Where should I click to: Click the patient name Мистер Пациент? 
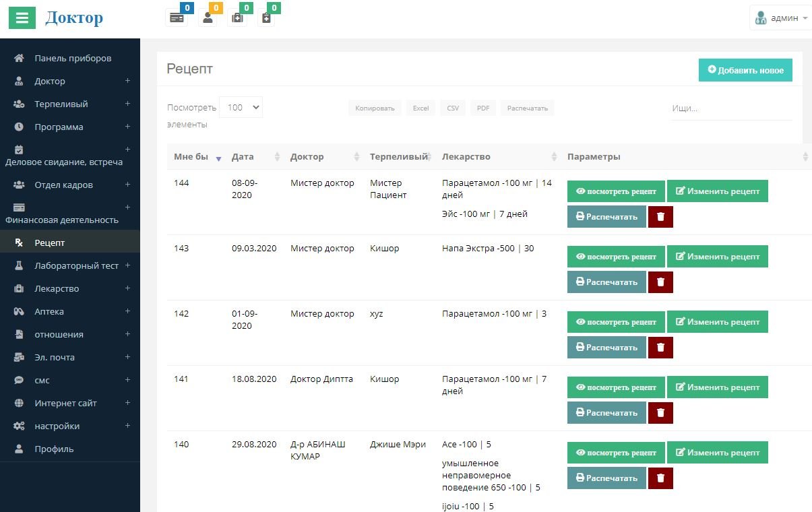[388, 189]
